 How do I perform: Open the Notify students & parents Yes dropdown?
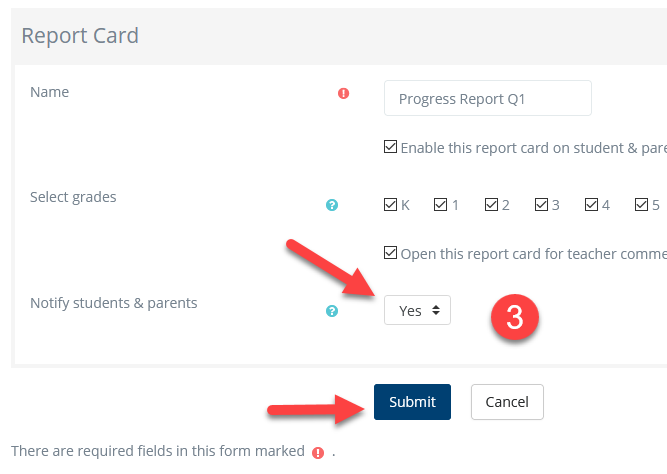[417, 310]
